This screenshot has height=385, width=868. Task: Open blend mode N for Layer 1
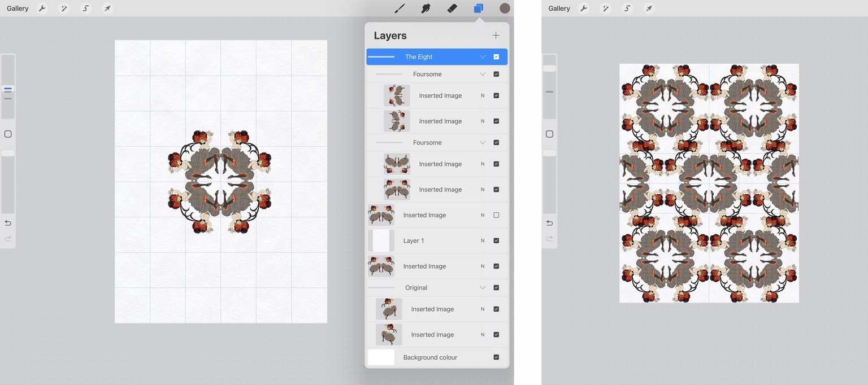pyautogui.click(x=483, y=240)
